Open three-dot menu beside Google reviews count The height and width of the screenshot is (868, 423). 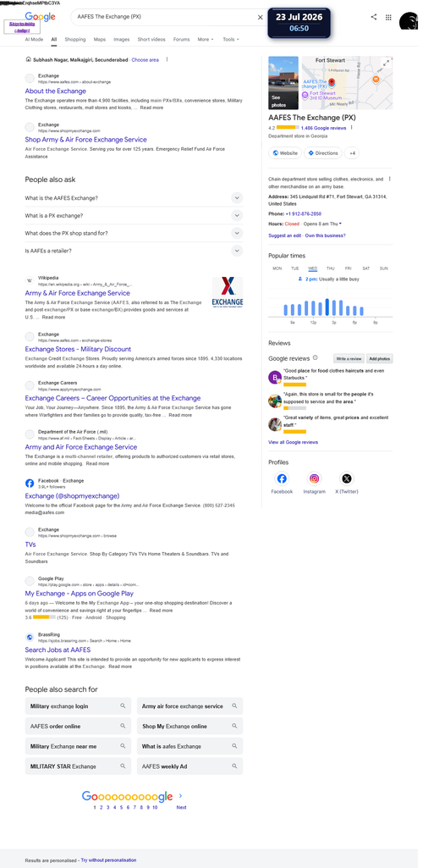coord(352,128)
